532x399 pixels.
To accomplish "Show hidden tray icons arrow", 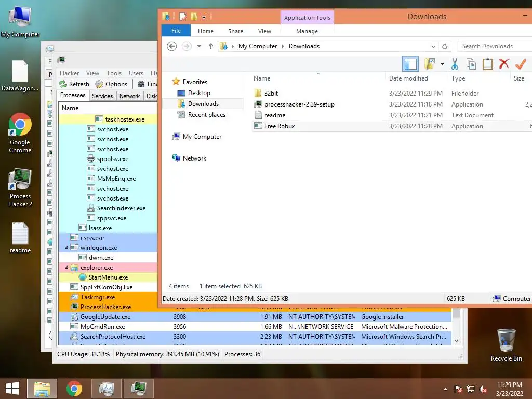I will coord(445,389).
